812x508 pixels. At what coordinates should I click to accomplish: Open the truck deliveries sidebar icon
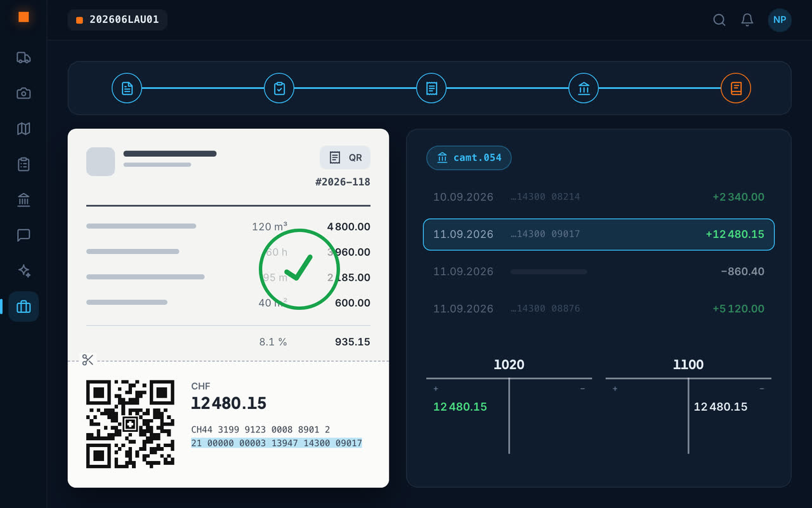[x=23, y=58]
